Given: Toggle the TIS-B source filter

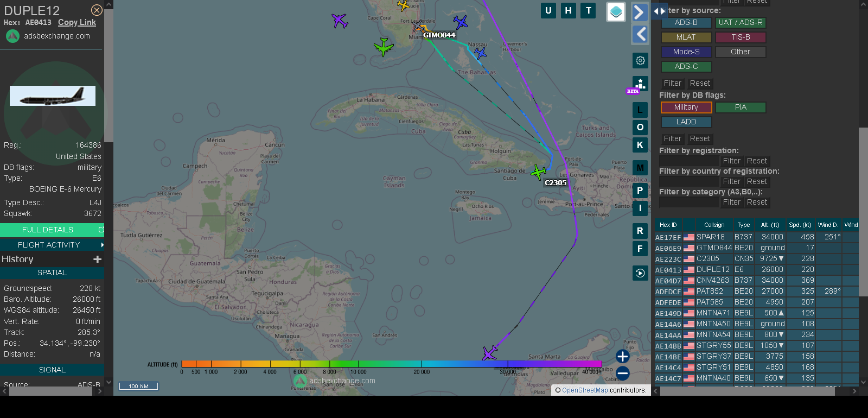Looking at the screenshot, I should 741,37.
